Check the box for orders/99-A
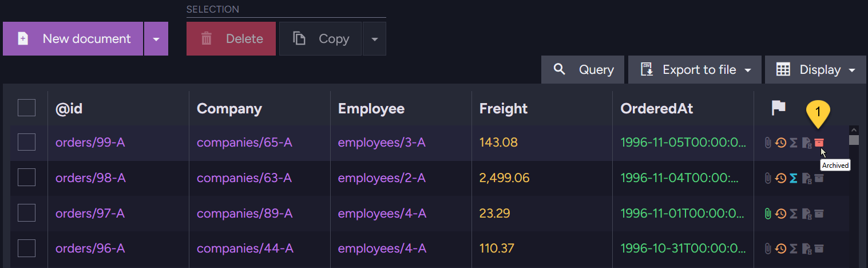Image resolution: width=868 pixels, height=268 pixels. click(x=26, y=142)
